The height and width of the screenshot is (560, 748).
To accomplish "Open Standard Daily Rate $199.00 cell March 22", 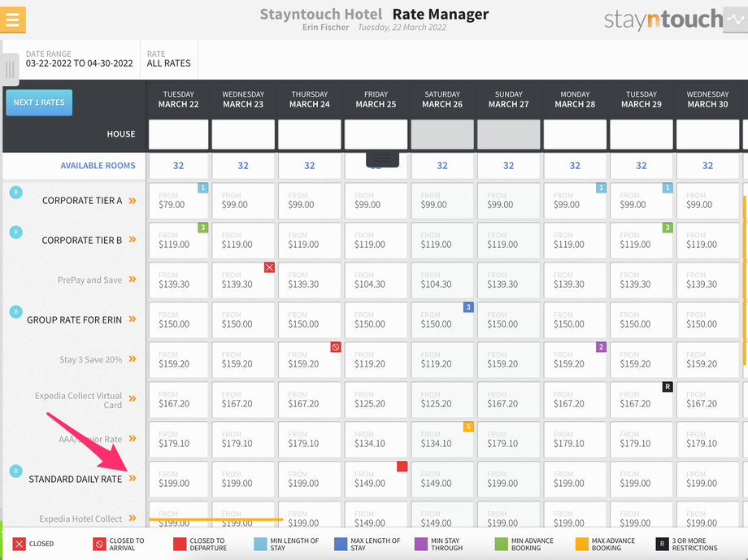I will click(x=178, y=479).
